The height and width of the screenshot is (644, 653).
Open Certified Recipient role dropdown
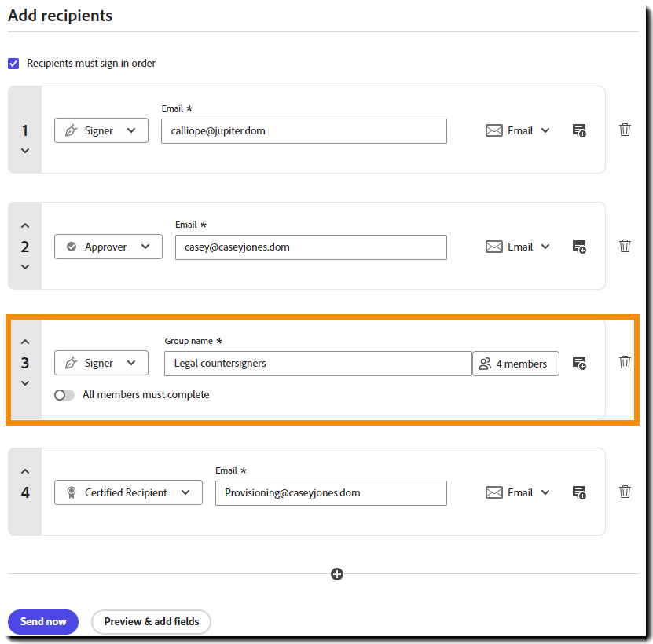128,492
